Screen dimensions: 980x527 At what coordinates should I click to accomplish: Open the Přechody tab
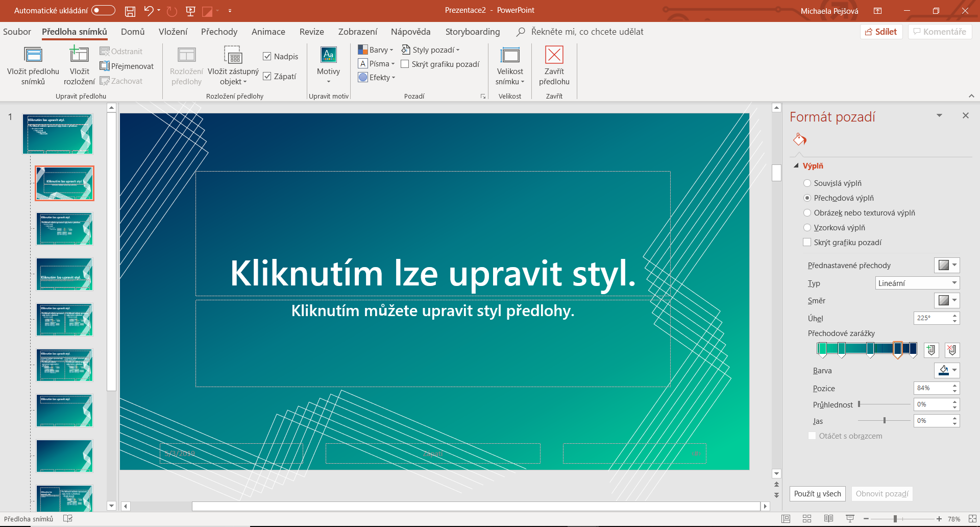[x=219, y=32]
